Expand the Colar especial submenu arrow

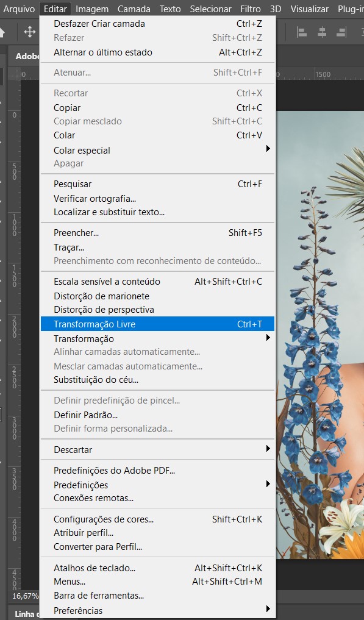click(268, 149)
